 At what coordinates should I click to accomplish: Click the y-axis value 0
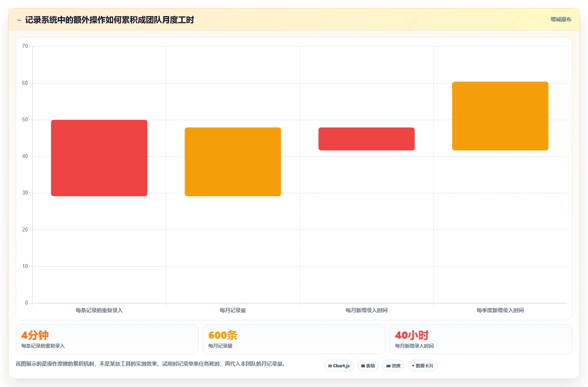[27, 303]
